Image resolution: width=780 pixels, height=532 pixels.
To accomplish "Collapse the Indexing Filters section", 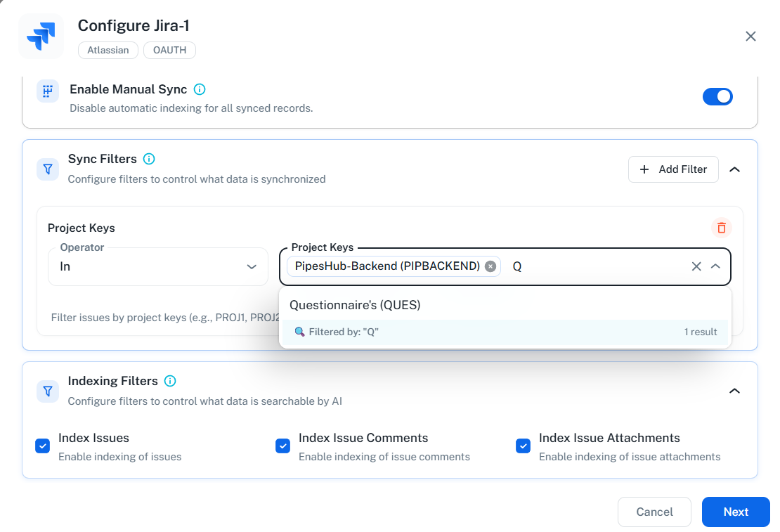I will pyautogui.click(x=734, y=390).
